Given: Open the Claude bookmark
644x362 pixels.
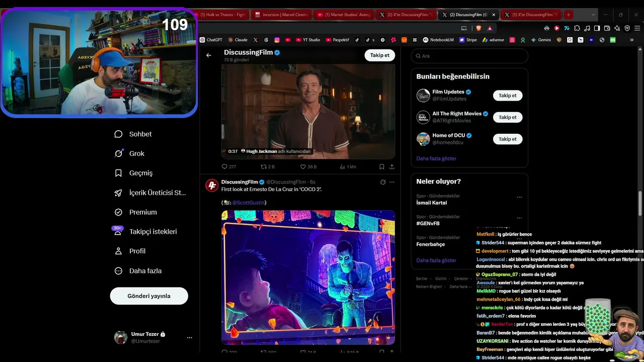Looking at the screenshot, I should pos(237,40).
